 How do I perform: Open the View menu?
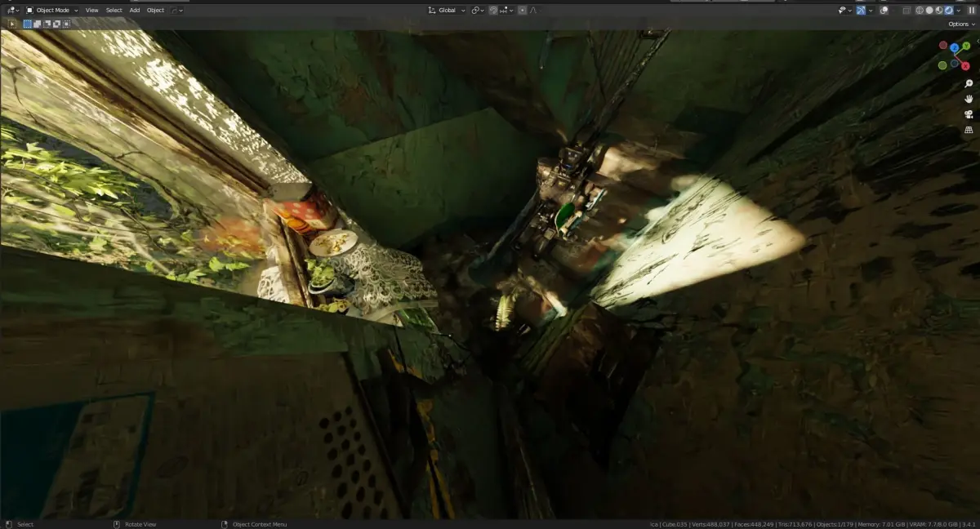tap(91, 11)
